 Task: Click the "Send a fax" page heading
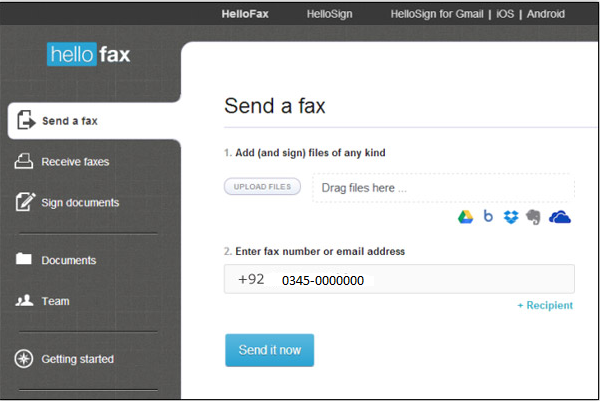click(275, 106)
